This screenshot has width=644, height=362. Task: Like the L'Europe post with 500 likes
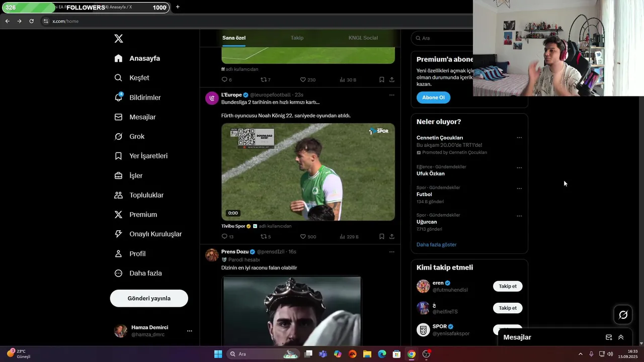tap(308, 236)
